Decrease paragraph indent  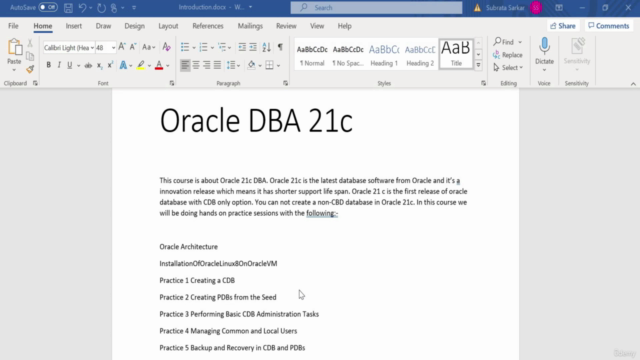point(242,47)
